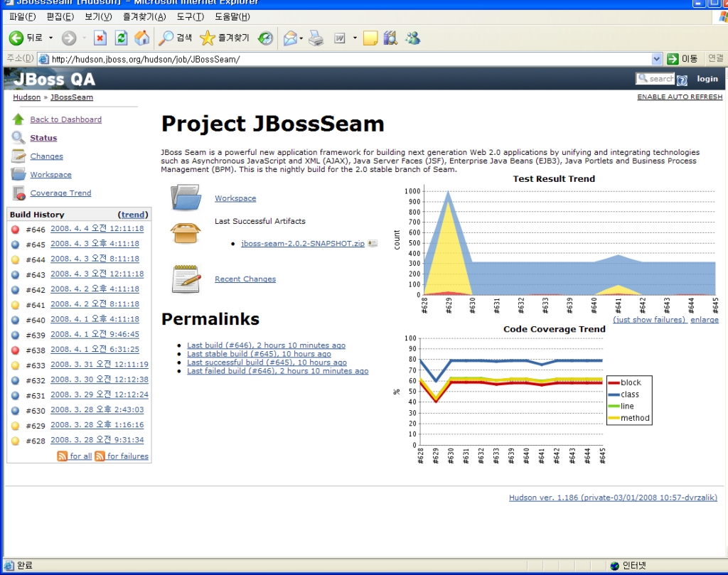
Task: Stop page loading with red X icon
Action: click(100, 38)
